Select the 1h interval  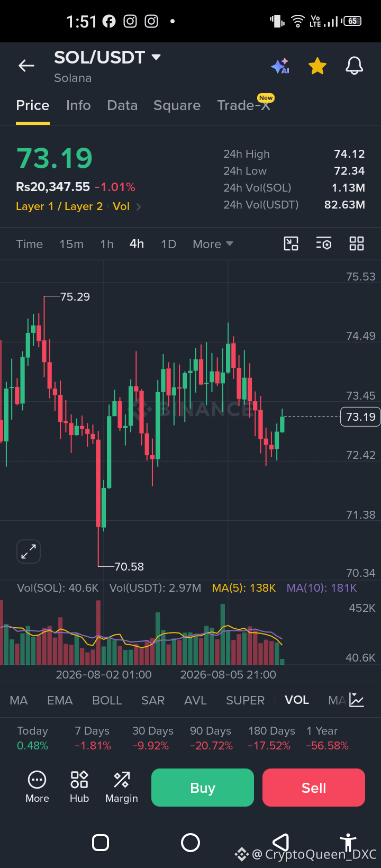pos(107,244)
